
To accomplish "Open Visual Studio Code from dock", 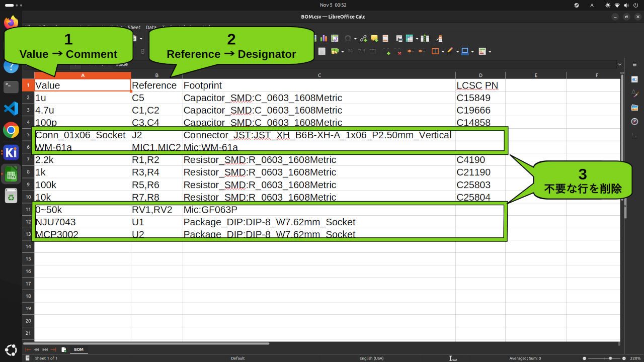I will coord(11,108).
